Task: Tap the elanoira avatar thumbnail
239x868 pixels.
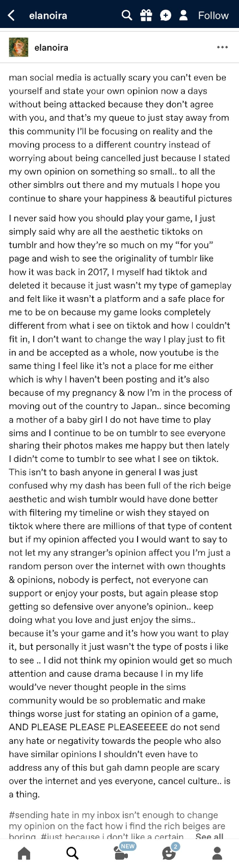Action: click(18, 47)
